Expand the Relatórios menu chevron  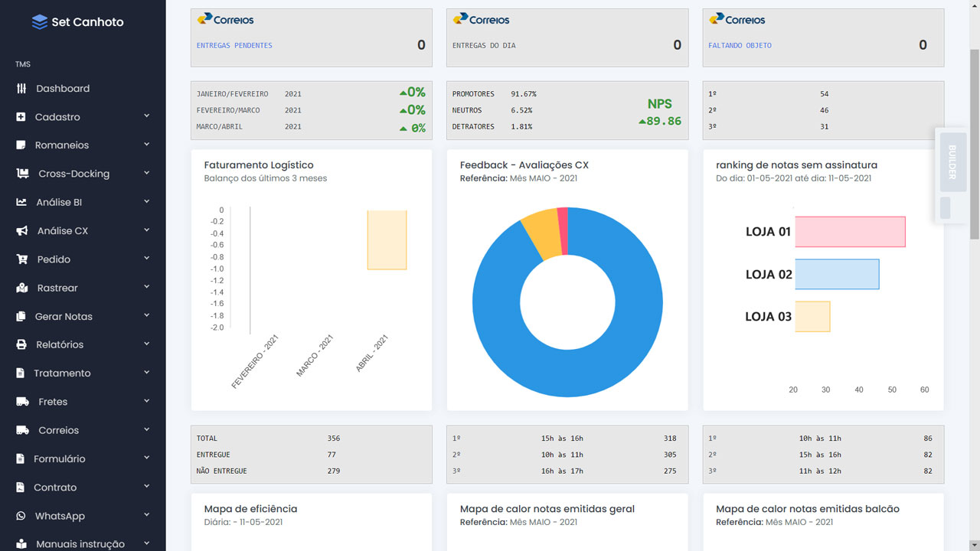point(146,344)
